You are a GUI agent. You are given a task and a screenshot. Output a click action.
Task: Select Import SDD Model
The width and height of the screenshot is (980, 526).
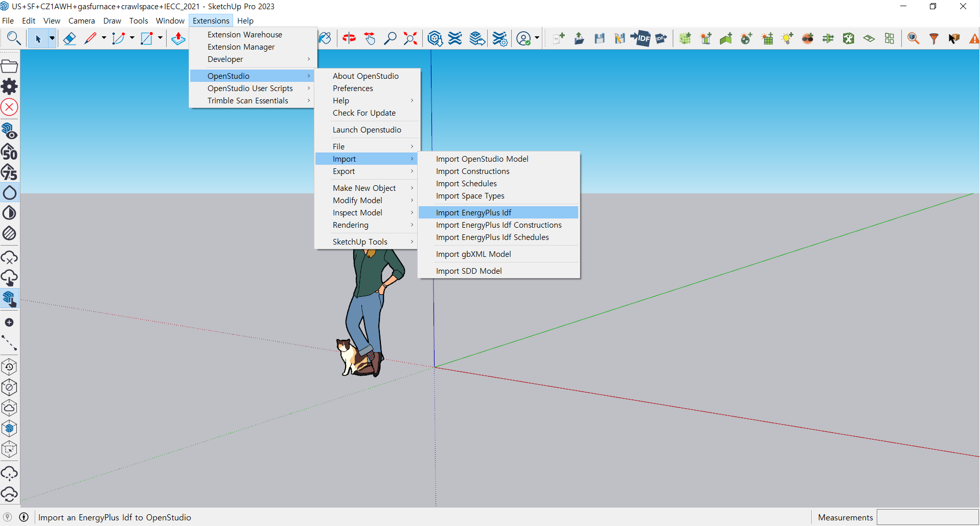click(498, 271)
